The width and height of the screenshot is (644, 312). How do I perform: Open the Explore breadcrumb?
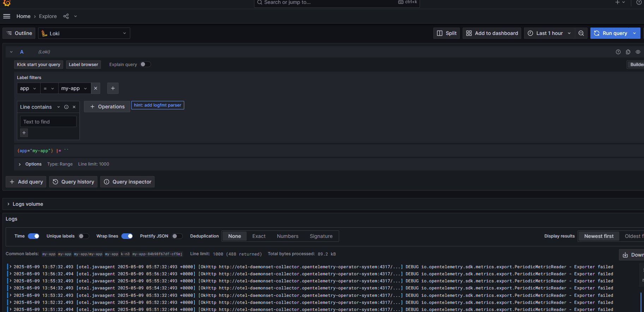[48, 16]
